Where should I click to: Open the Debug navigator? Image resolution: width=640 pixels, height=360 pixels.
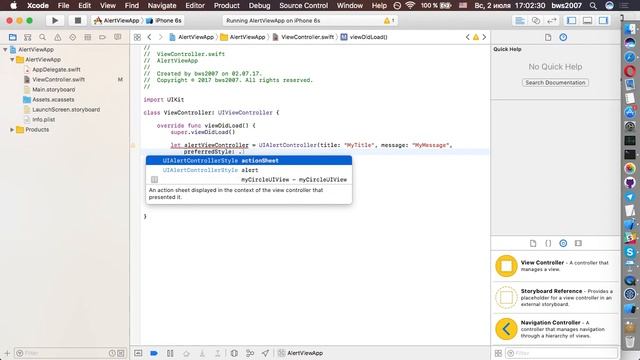tap(87, 37)
